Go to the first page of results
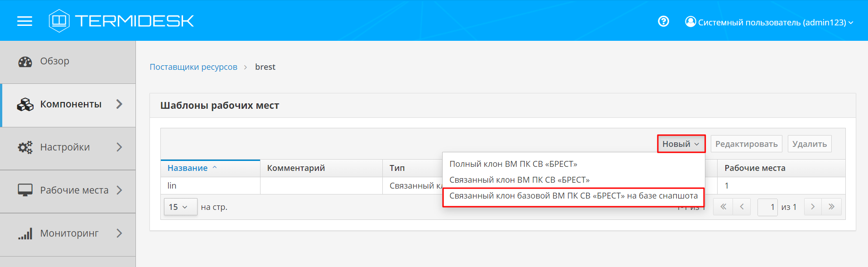Screen dimensions: 868x267 pyautogui.click(x=723, y=207)
